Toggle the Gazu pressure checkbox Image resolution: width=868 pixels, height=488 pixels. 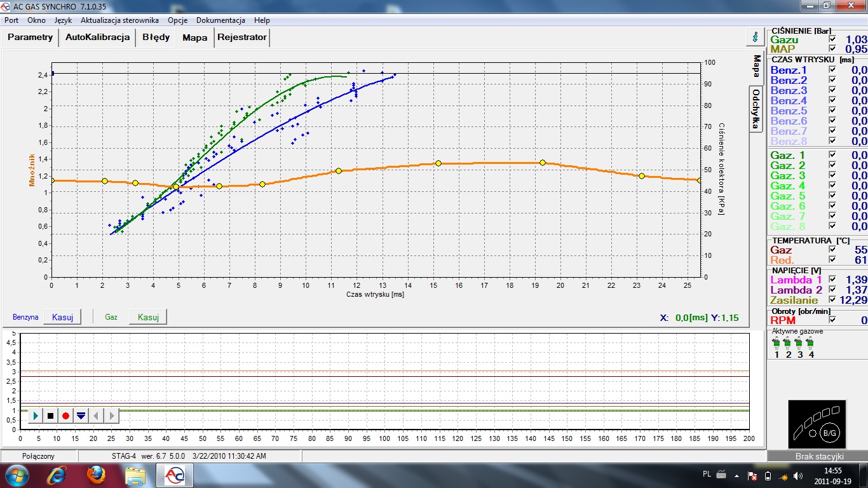coord(832,39)
